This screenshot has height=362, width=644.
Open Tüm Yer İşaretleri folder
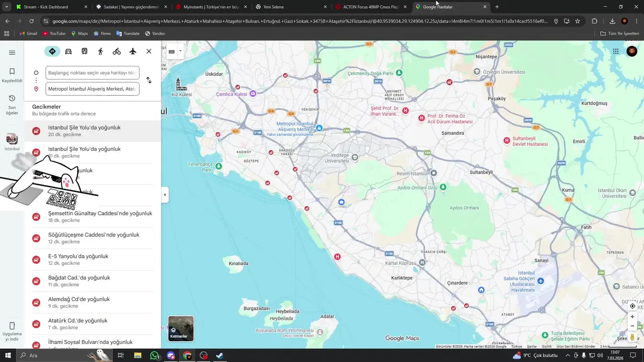tap(620, 34)
